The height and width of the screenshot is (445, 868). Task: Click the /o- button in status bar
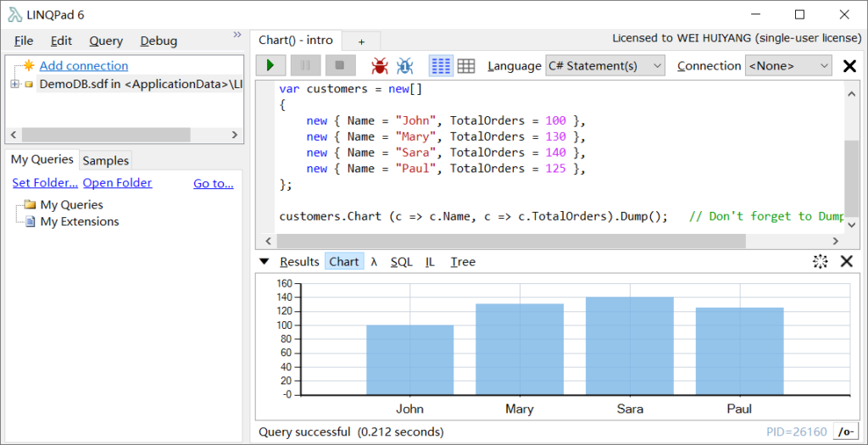[846, 431]
